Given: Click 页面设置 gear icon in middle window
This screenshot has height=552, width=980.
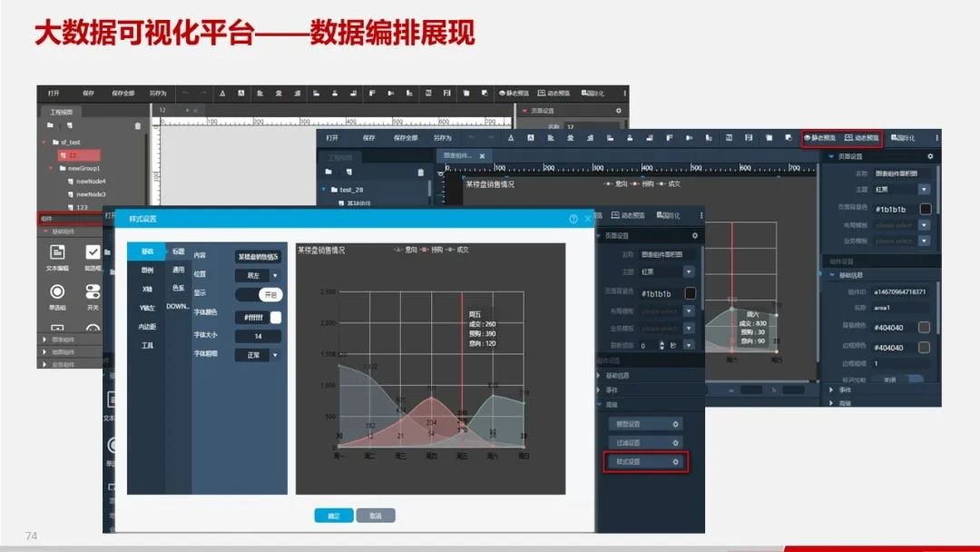Looking at the screenshot, I should [695, 236].
